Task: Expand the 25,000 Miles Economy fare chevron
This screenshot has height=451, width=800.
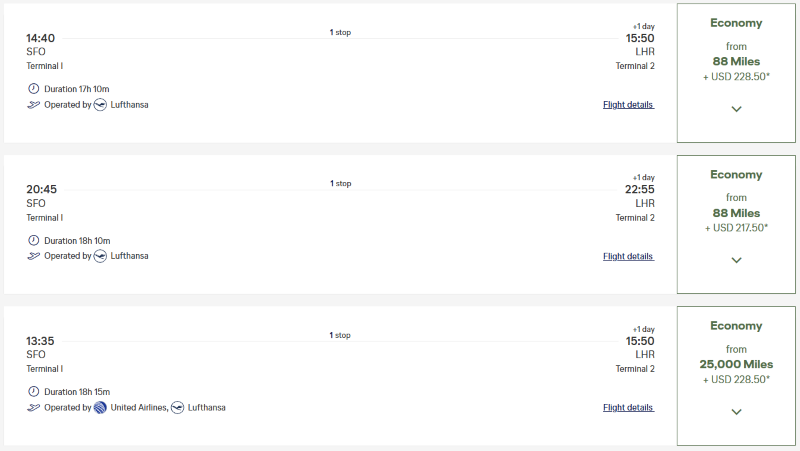Action: 736,412
